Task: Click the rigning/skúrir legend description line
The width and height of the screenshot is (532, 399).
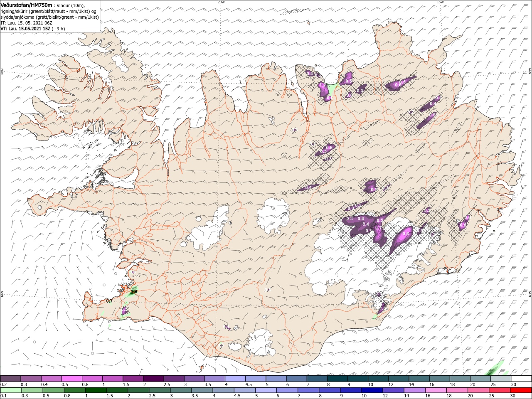Action: (48, 11)
